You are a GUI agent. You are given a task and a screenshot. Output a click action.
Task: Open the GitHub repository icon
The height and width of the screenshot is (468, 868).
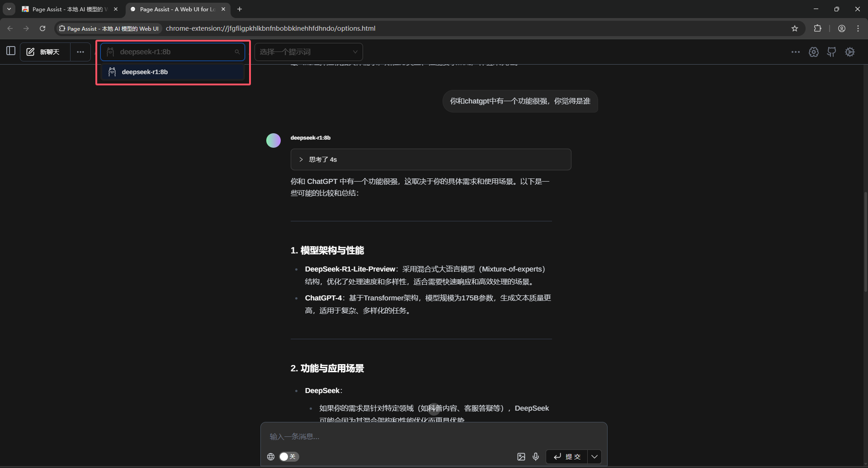pos(832,52)
